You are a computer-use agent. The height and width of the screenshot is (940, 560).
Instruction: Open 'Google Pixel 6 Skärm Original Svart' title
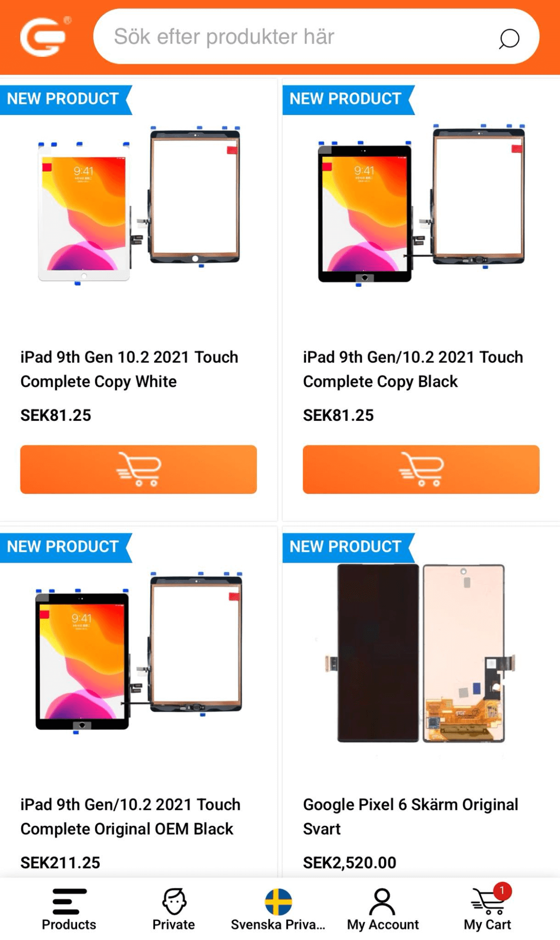click(x=410, y=817)
